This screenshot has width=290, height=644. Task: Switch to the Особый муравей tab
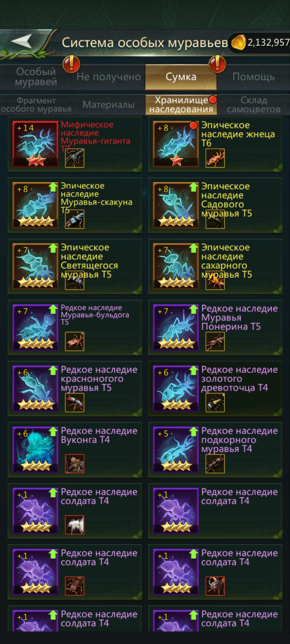36,77
